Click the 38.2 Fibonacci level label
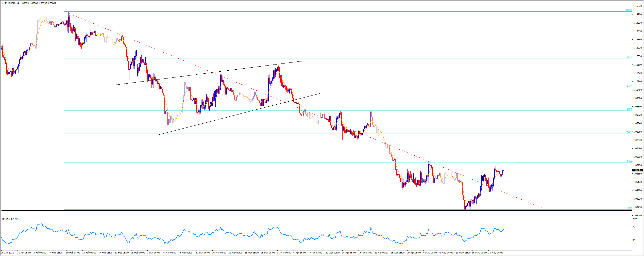 (x=629, y=132)
